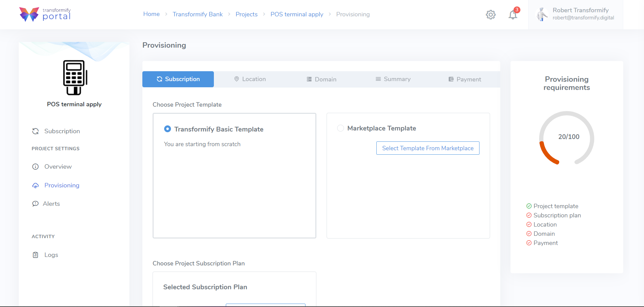Click the sync icon on the Subscription tab
Image resolution: width=644 pixels, height=307 pixels.
159,79
